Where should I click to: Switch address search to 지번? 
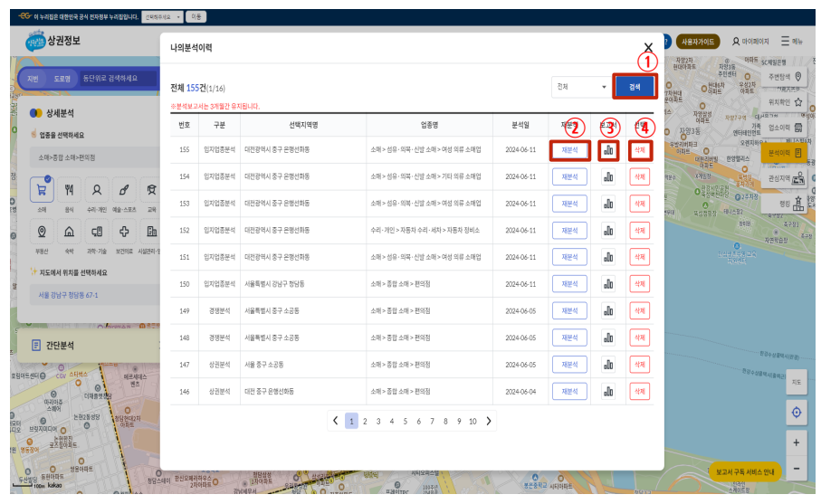pyautogui.click(x=33, y=79)
